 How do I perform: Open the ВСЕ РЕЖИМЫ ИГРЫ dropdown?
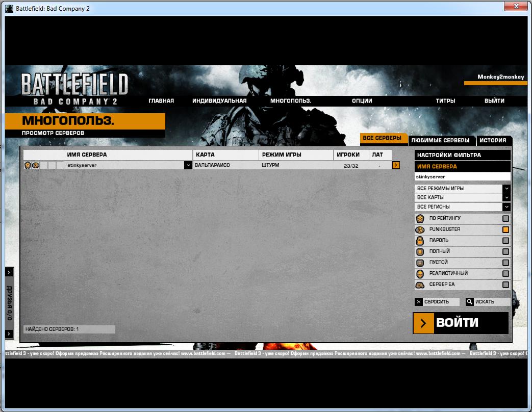point(506,189)
